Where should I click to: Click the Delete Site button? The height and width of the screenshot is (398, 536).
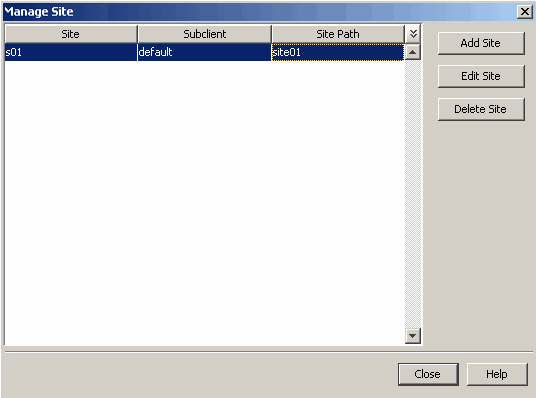pyautogui.click(x=481, y=109)
